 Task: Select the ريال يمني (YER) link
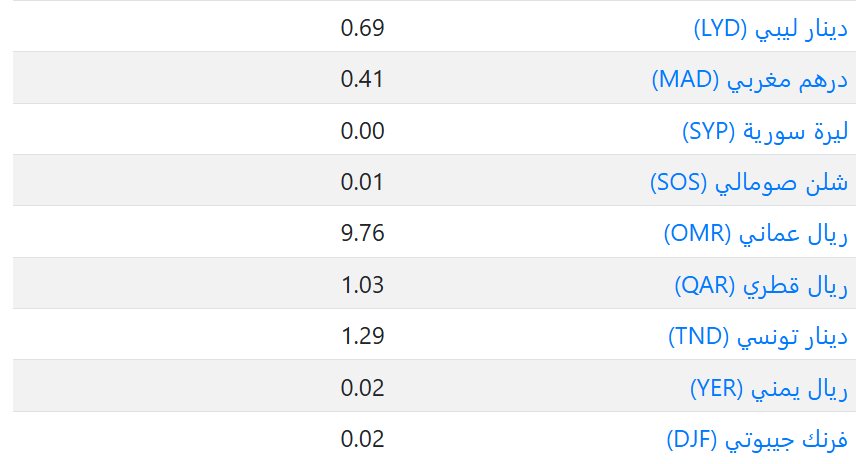pos(769,389)
